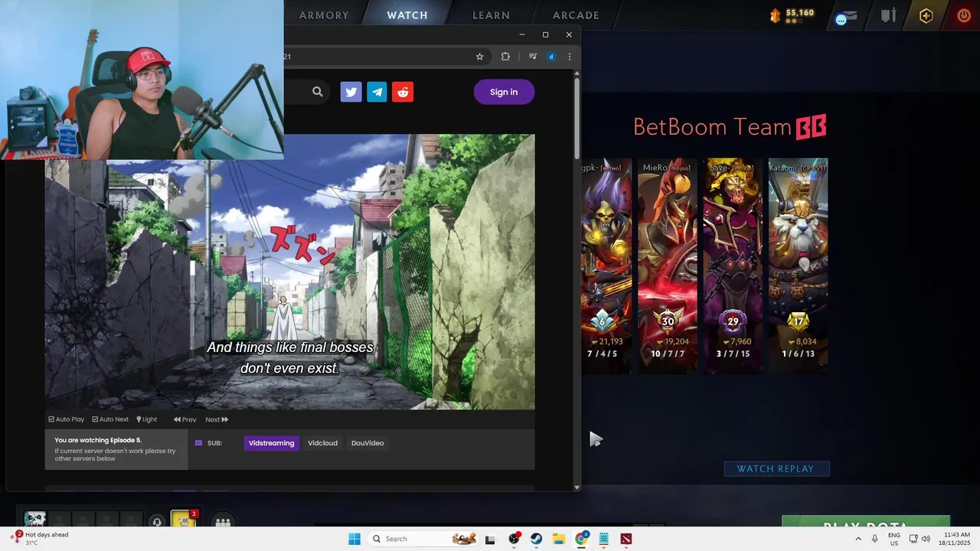The image size is (980, 551).
Task: Click the browser Sign in button
Action: click(504, 92)
